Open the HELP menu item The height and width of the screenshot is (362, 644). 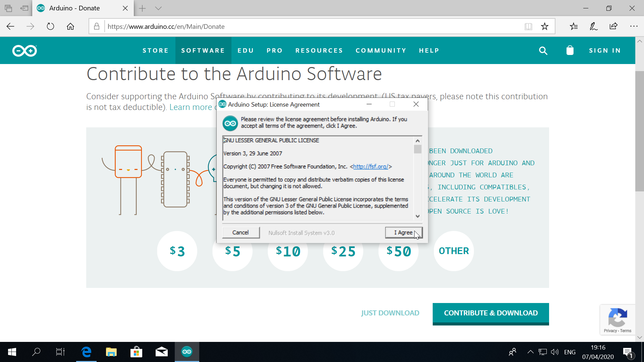(x=429, y=51)
